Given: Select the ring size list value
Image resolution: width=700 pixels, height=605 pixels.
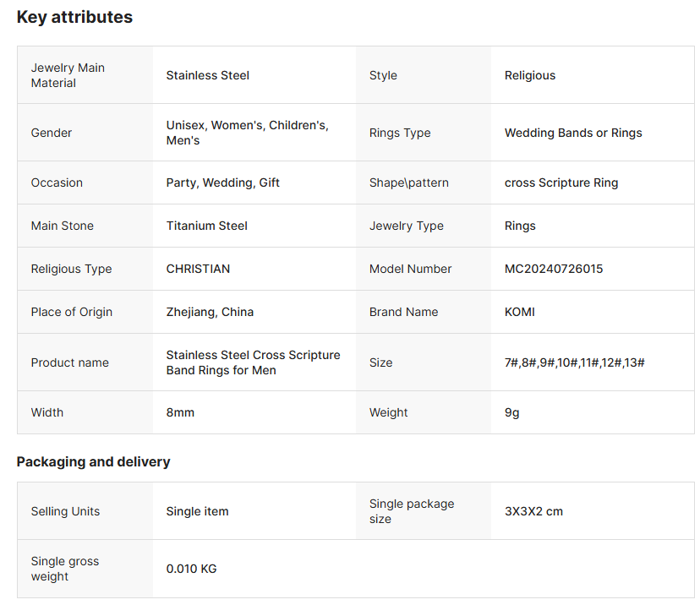Looking at the screenshot, I should pyautogui.click(x=574, y=362).
